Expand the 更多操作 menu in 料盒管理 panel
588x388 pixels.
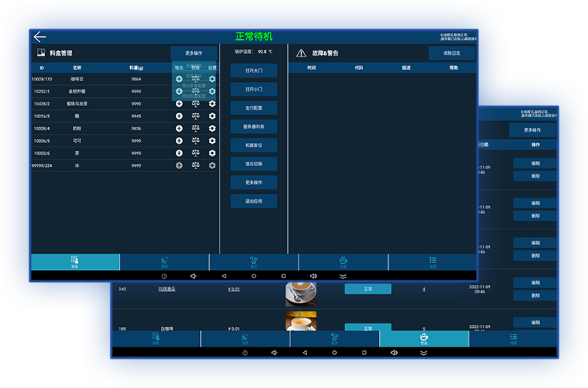192,53
